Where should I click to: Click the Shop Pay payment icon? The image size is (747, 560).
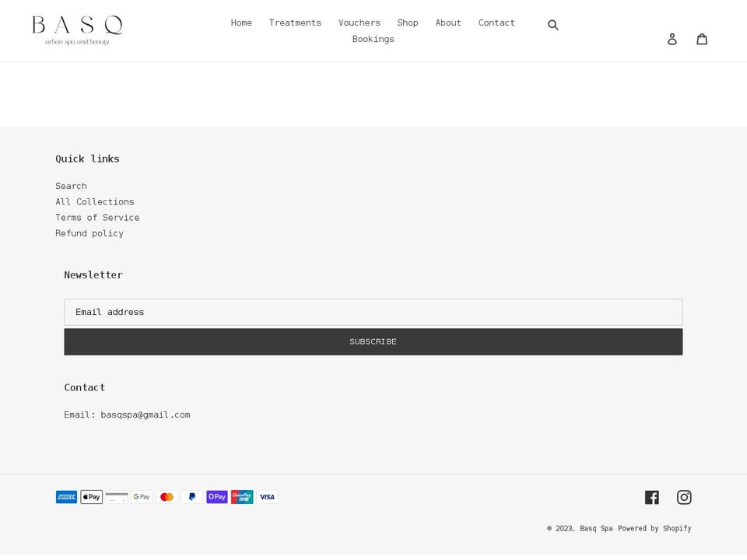click(217, 497)
